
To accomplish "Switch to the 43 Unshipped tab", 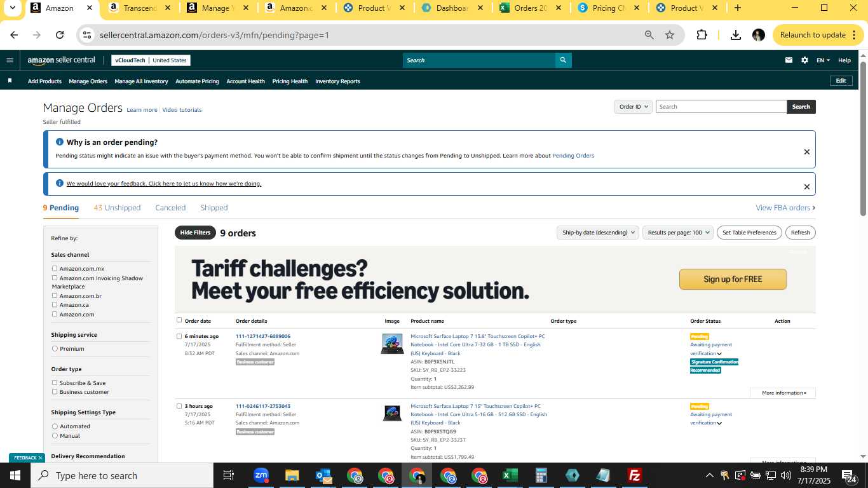I will pyautogui.click(x=117, y=208).
